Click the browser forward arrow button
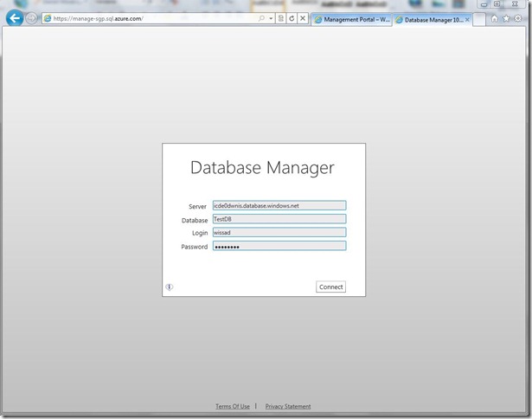Image resolution: width=532 pixels, height=419 pixels. tap(31, 18)
